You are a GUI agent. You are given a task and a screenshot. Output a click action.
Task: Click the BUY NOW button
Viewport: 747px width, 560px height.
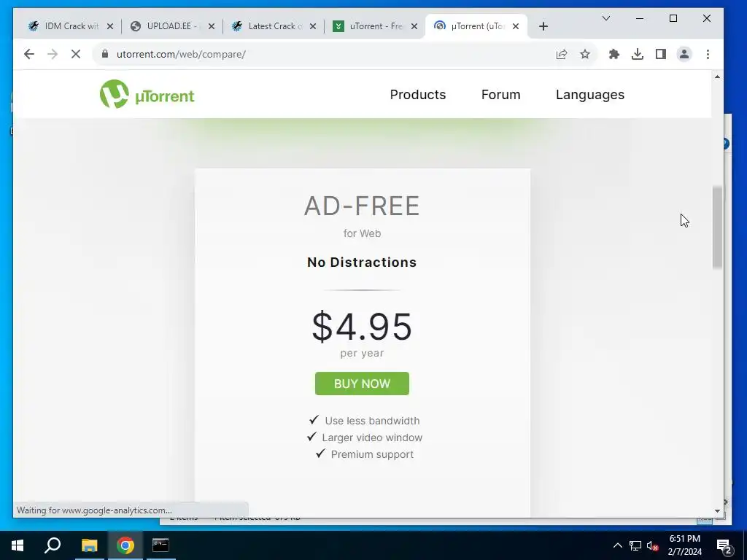coord(362,384)
